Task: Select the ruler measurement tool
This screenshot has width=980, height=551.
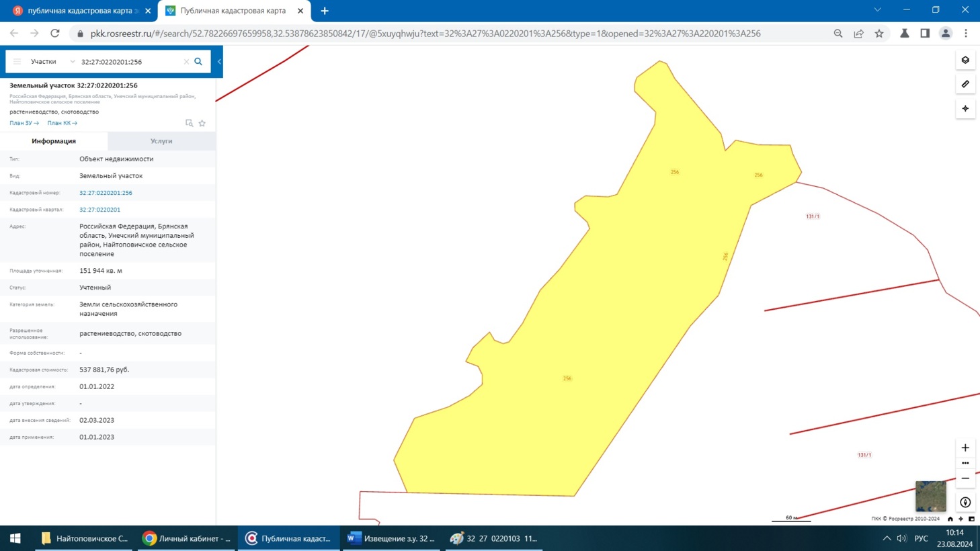Action: [x=965, y=85]
